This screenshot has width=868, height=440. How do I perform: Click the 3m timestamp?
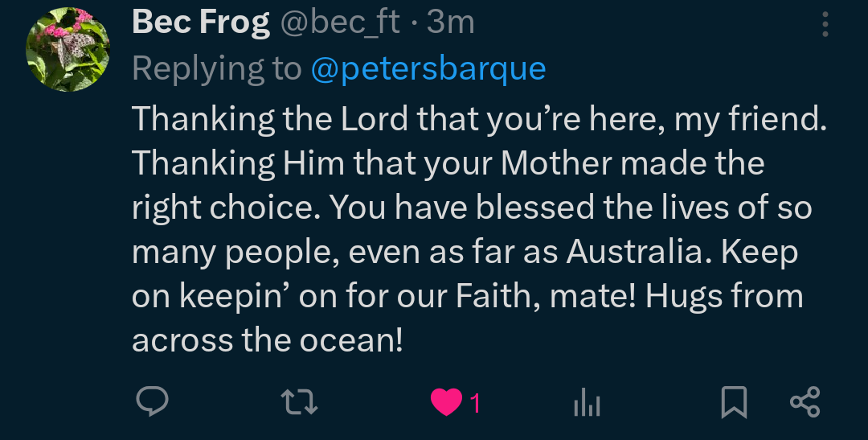click(451, 23)
